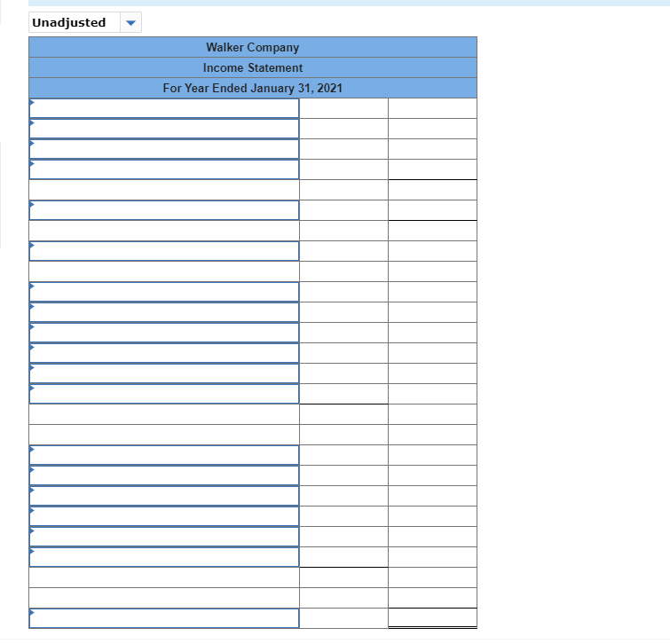
Task: Open the Unadjusted dropdown
Action: click(x=85, y=23)
